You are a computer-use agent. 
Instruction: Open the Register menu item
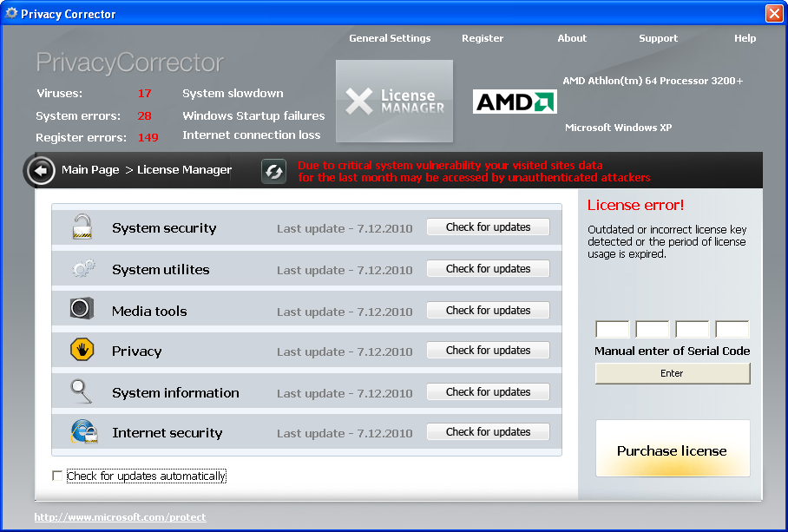coord(483,38)
